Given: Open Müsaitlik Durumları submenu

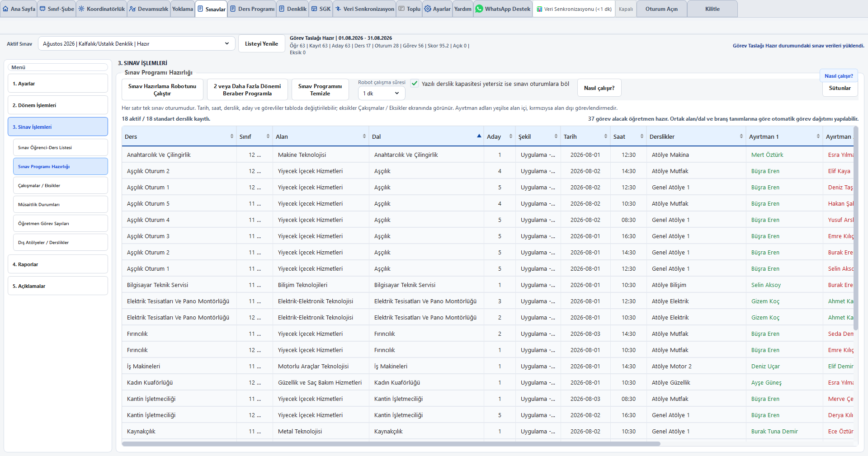Looking at the screenshot, I should pos(61,204).
